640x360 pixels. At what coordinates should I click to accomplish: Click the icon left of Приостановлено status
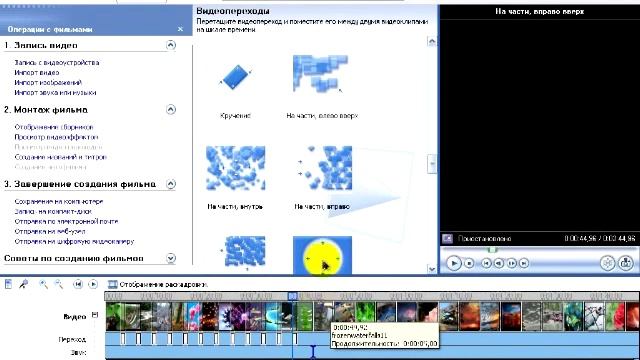point(447,238)
